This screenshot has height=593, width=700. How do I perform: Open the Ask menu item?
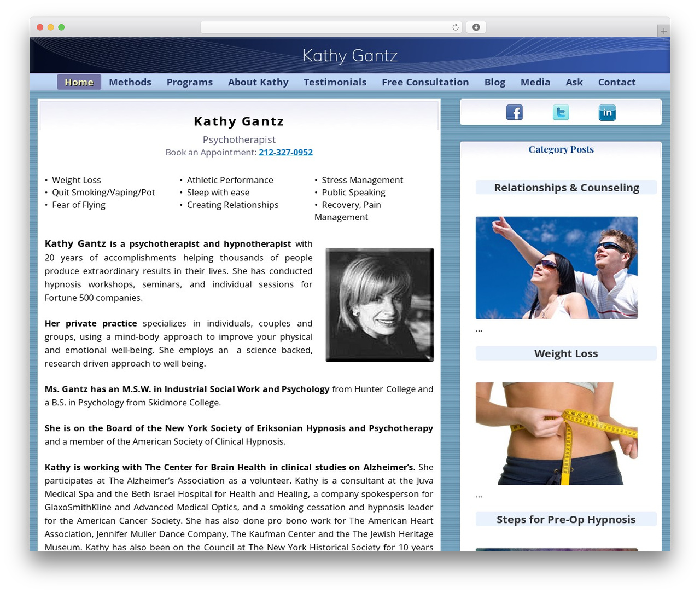[x=574, y=82]
